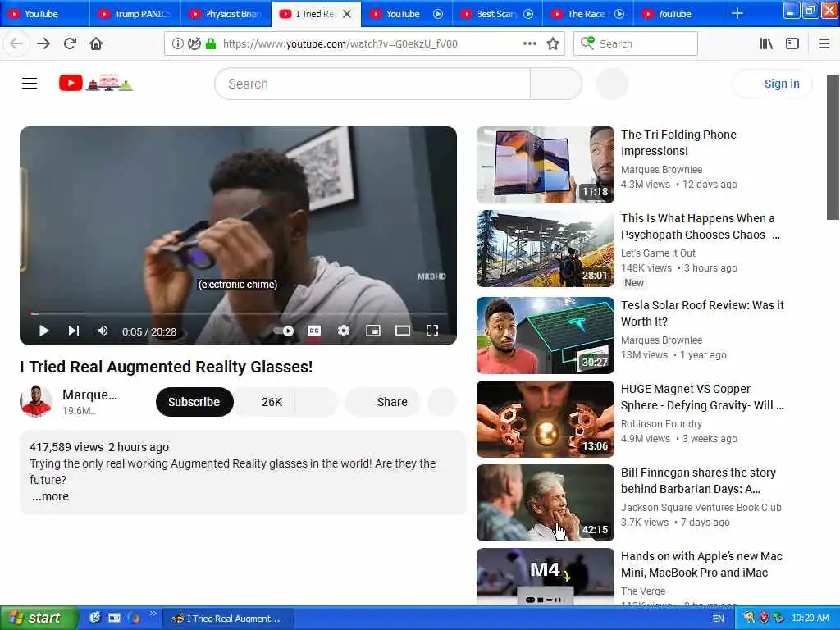Switch to first YouTube tab
Viewport: 840px width, 630px height.
coord(45,14)
